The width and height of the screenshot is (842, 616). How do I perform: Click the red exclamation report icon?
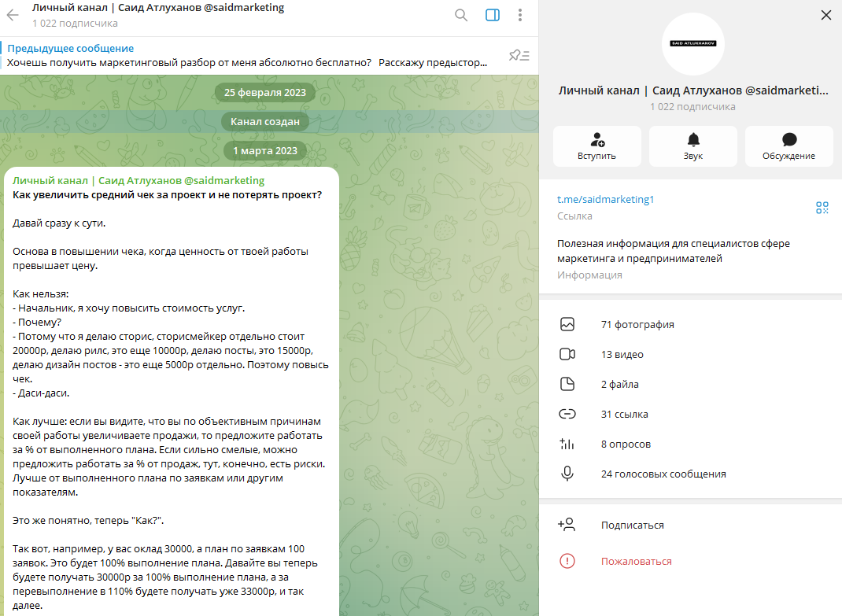pos(567,561)
